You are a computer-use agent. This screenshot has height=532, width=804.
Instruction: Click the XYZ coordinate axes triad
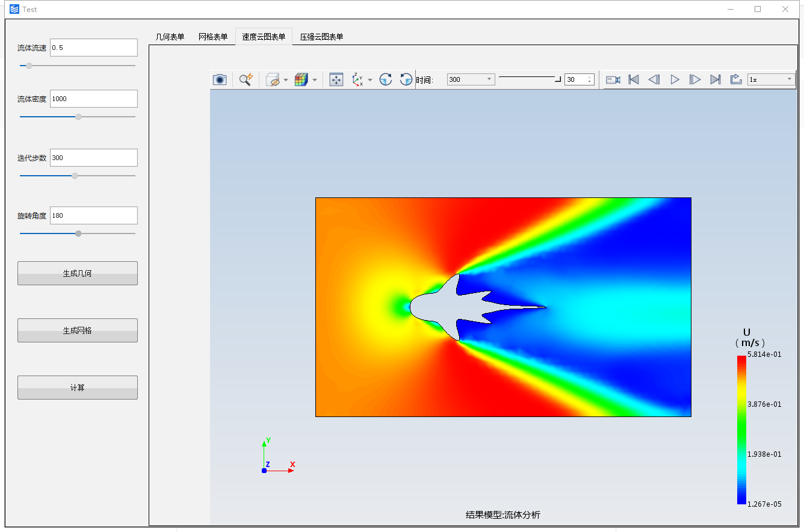pyautogui.click(x=278, y=455)
